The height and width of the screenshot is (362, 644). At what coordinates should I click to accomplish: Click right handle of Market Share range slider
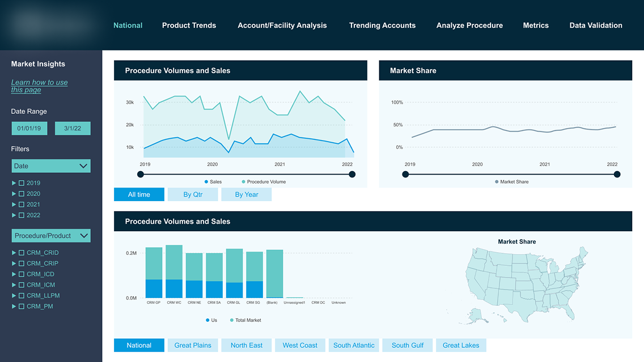pyautogui.click(x=617, y=174)
